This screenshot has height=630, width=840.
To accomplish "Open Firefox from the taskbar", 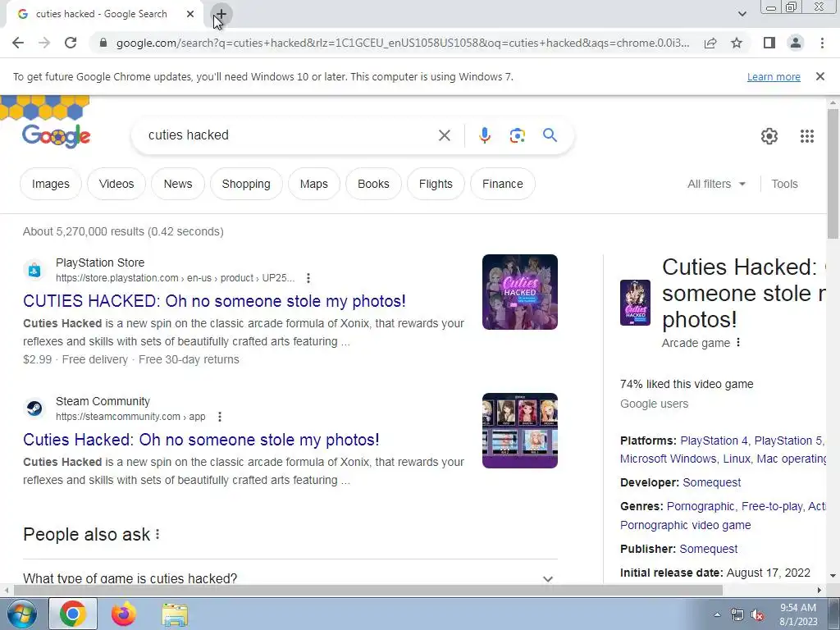I will point(123,614).
